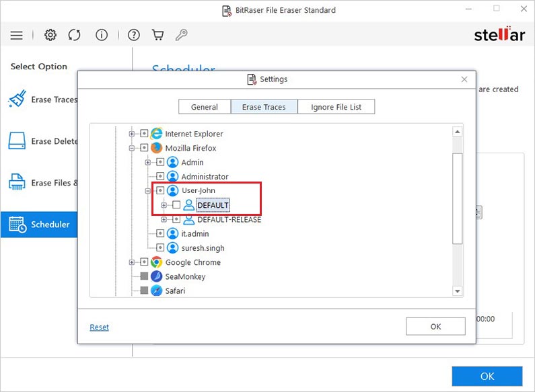Expand the Internet Explorer tree node

(x=132, y=134)
